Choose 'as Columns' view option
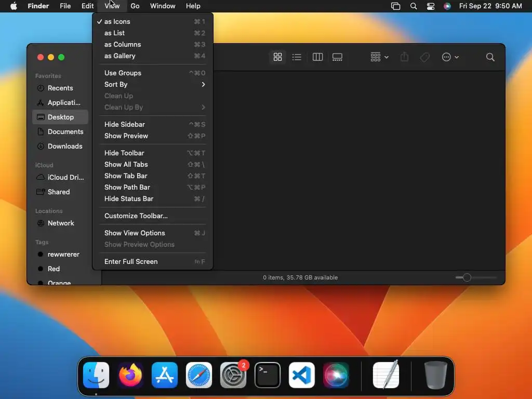532x399 pixels. pos(153,45)
